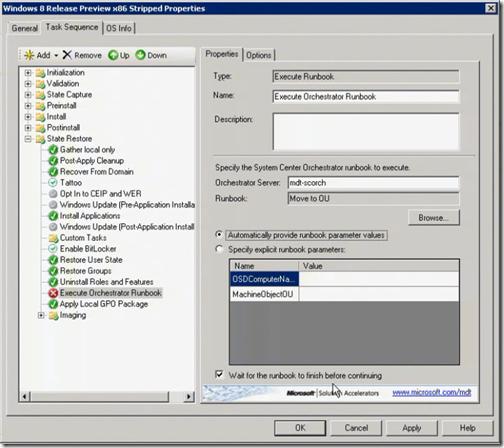
Task: Click the Cancel button
Action: pyautogui.click(x=356, y=428)
